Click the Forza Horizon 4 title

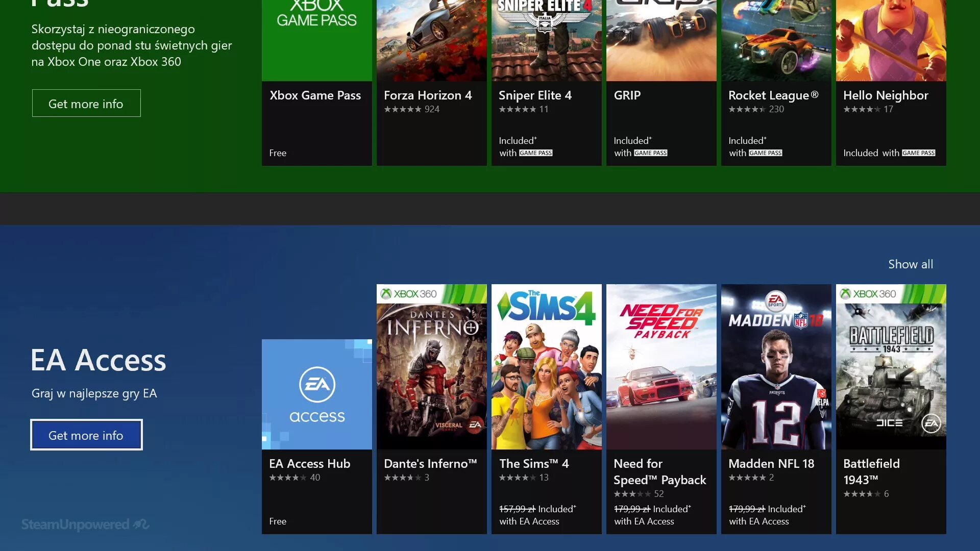(x=428, y=95)
